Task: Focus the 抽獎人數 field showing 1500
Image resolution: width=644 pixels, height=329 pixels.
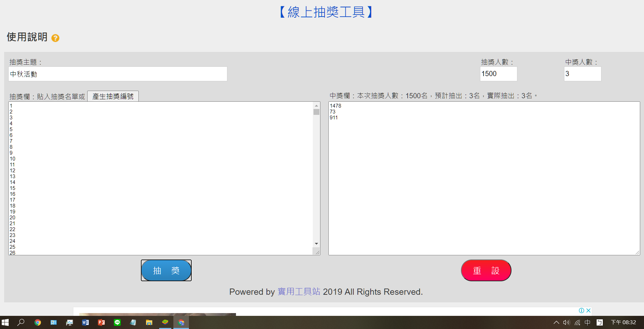Action: pyautogui.click(x=499, y=74)
